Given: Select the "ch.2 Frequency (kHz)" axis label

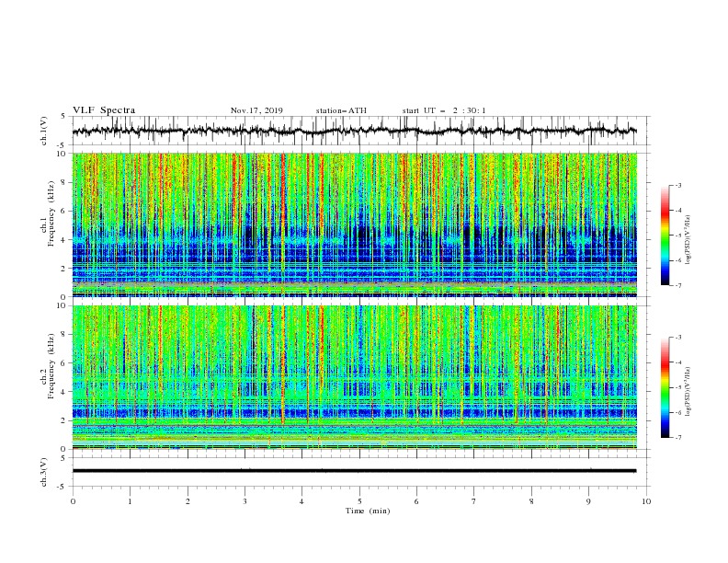Looking at the screenshot, I should point(48,366).
